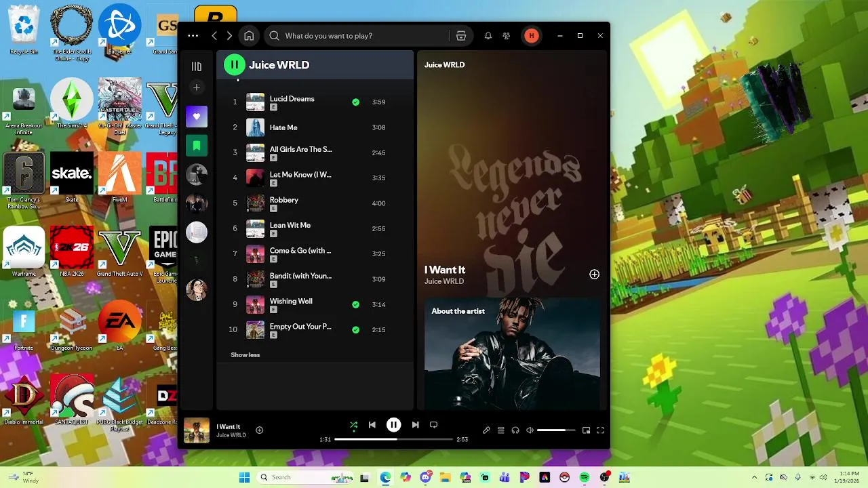This screenshot has width=868, height=488.
Task: Select the Robbery track
Action: [x=315, y=203]
